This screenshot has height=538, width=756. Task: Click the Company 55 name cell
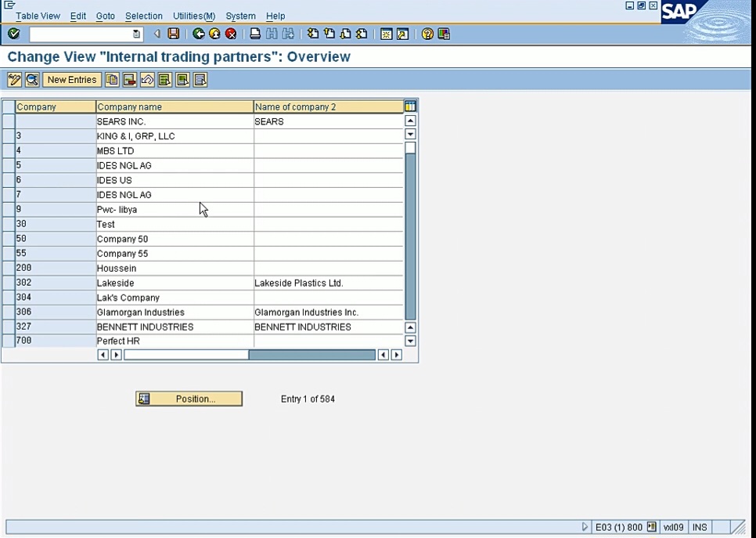click(175, 253)
